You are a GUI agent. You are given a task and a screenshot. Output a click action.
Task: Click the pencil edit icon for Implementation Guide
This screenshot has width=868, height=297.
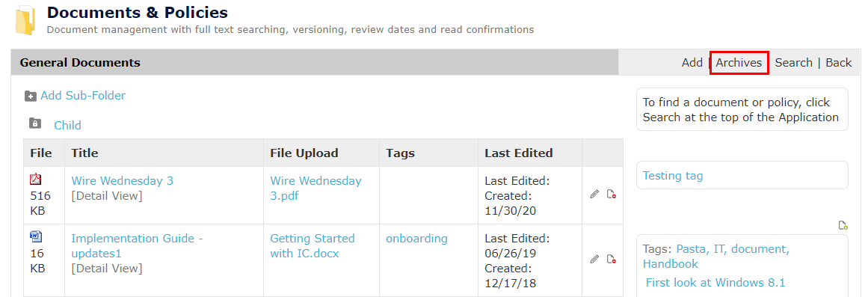tap(594, 259)
